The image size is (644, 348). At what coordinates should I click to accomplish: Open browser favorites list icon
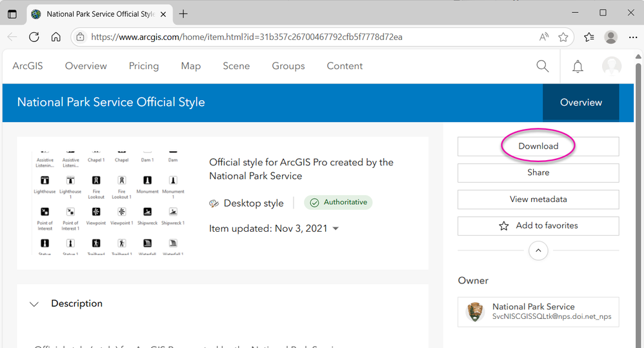click(589, 37)
